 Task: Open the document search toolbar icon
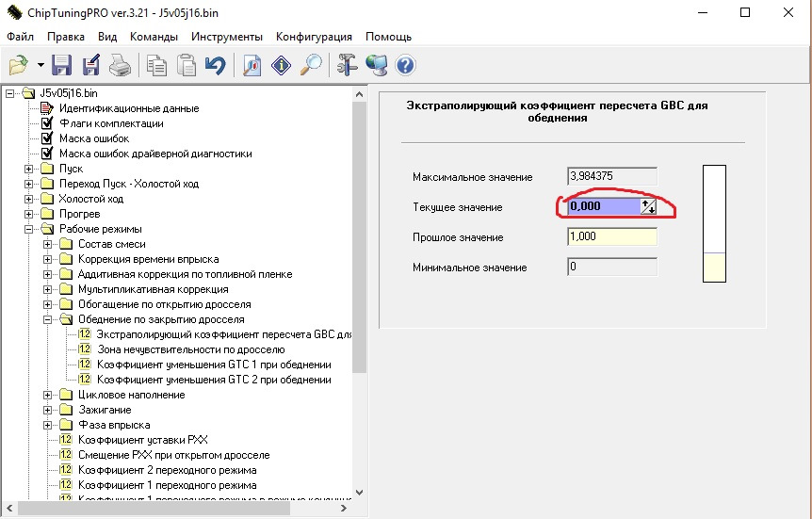[252, 65]
